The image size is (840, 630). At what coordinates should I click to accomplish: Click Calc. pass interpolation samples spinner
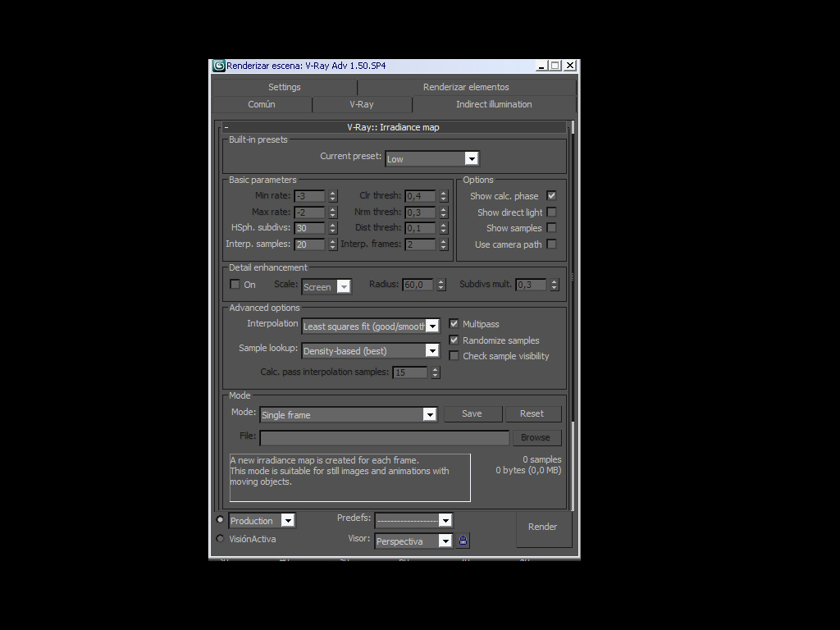coord(436,372)
